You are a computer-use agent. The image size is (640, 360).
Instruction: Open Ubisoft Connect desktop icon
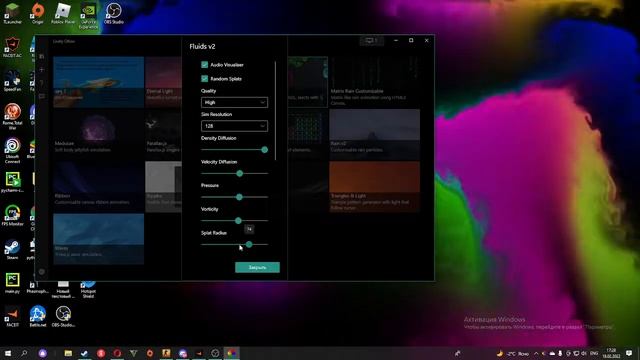pos(12,150)
